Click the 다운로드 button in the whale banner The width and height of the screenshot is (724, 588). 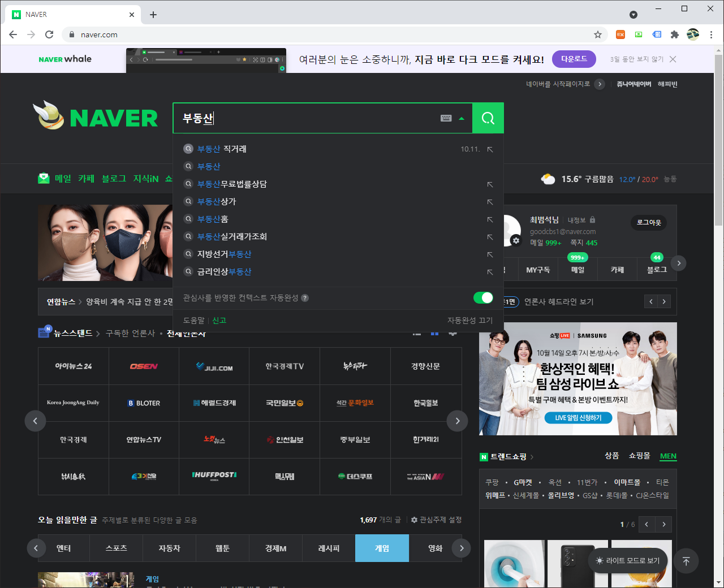click(574, 59)
